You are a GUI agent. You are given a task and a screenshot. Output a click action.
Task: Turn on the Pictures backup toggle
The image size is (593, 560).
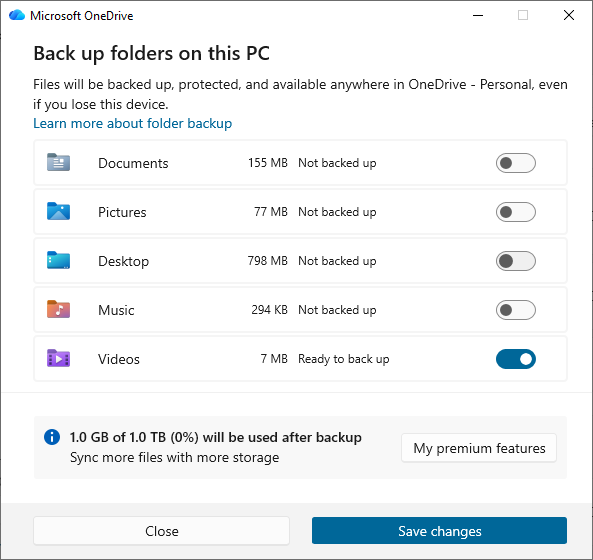tap(515, 212)
